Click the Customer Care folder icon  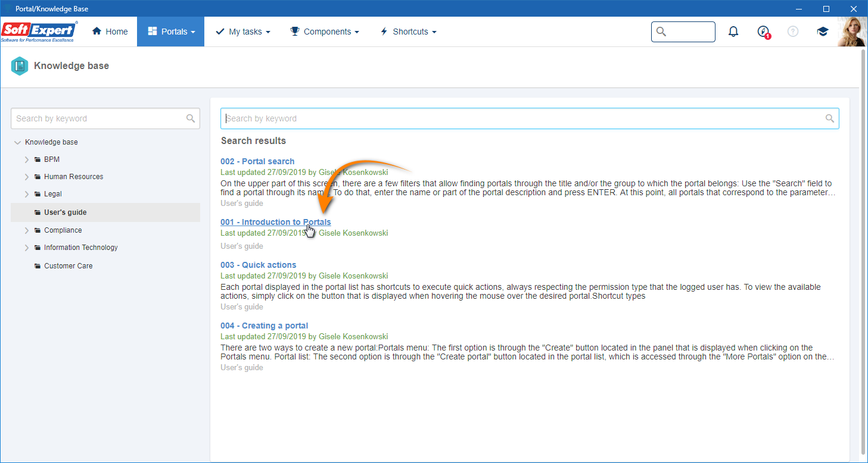38,266
